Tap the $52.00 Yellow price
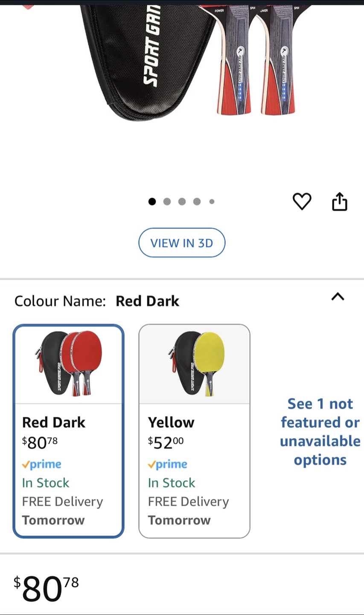364x615 pixels. tap(166, 442)
